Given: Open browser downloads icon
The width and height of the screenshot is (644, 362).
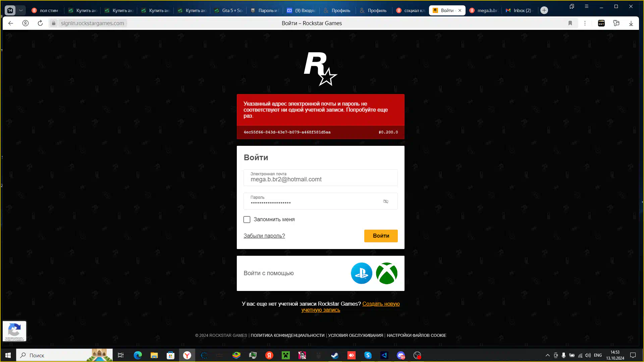Looking at the screenshot, I should tap(631, 23).
